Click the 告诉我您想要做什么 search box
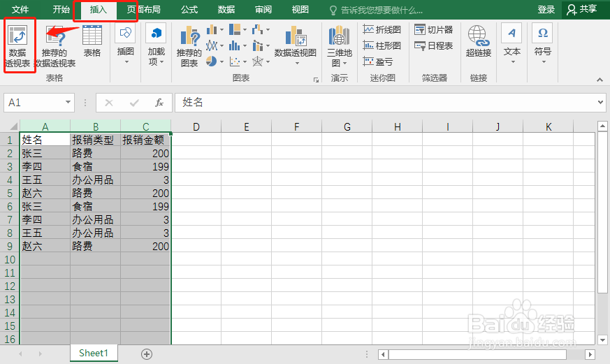 [376, 10]
